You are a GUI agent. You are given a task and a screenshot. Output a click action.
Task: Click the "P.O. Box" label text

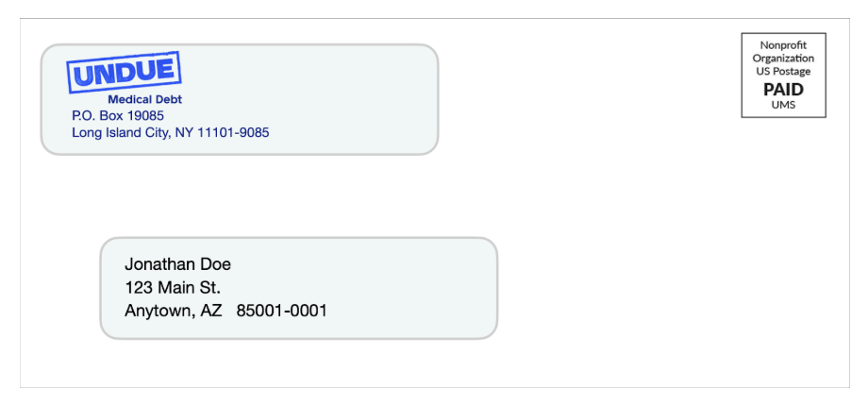pyautogui.click(x=97, y=115)
